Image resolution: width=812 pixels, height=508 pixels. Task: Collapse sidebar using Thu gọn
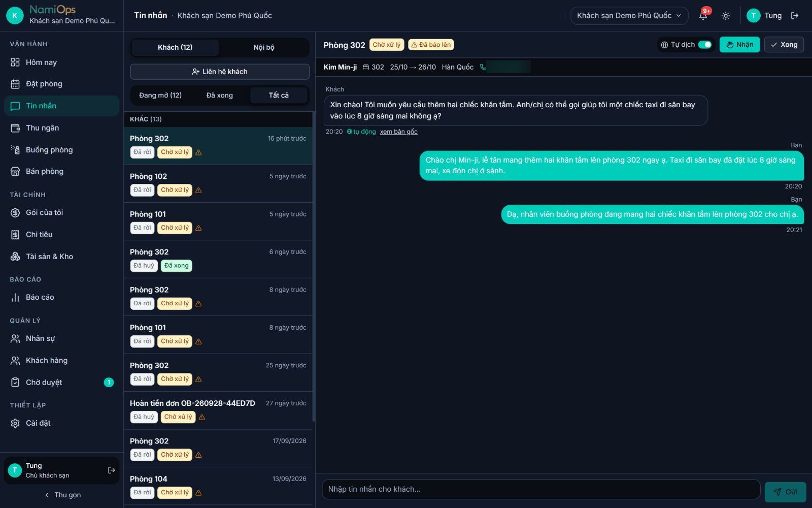tap(62, 495)
